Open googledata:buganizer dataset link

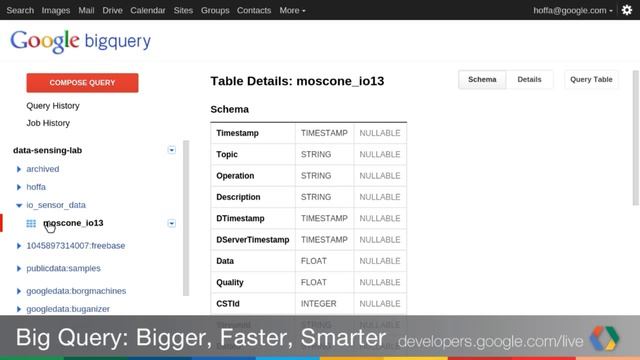click(68, 309)
